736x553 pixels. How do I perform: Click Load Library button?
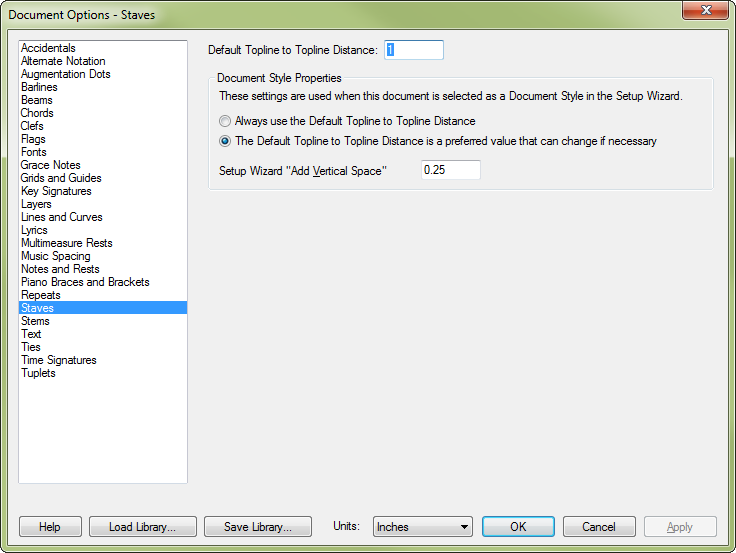pyautogui.click(x=142, y=527)
